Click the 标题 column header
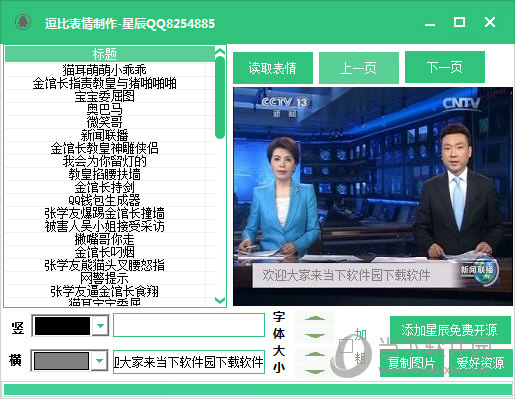The height and width of the screenshot is (399, 515). point(110,54)
